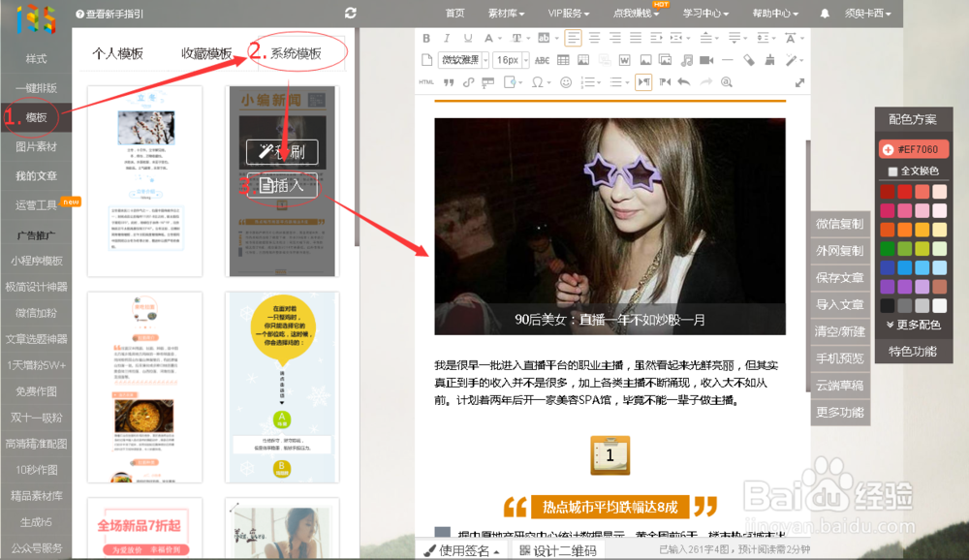
Task: Refresh using the top bar reload icon
Action: [351, 13]
